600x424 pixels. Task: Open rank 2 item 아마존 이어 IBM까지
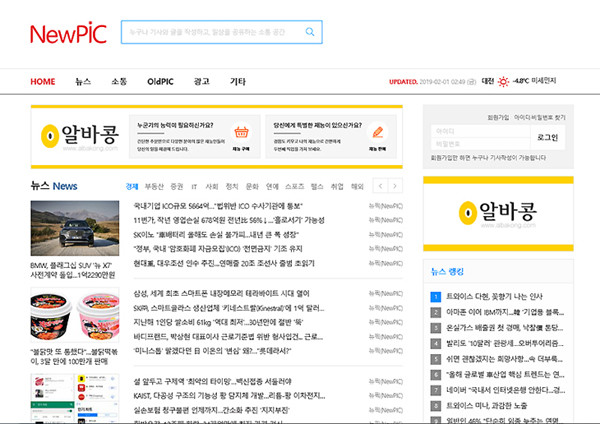click(x=505, y=312)
